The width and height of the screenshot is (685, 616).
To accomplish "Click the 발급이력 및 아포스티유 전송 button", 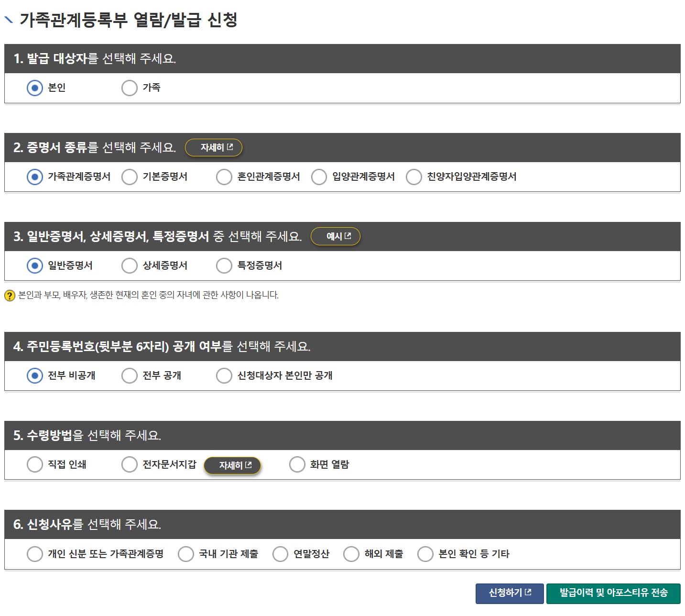I will 614,593.
